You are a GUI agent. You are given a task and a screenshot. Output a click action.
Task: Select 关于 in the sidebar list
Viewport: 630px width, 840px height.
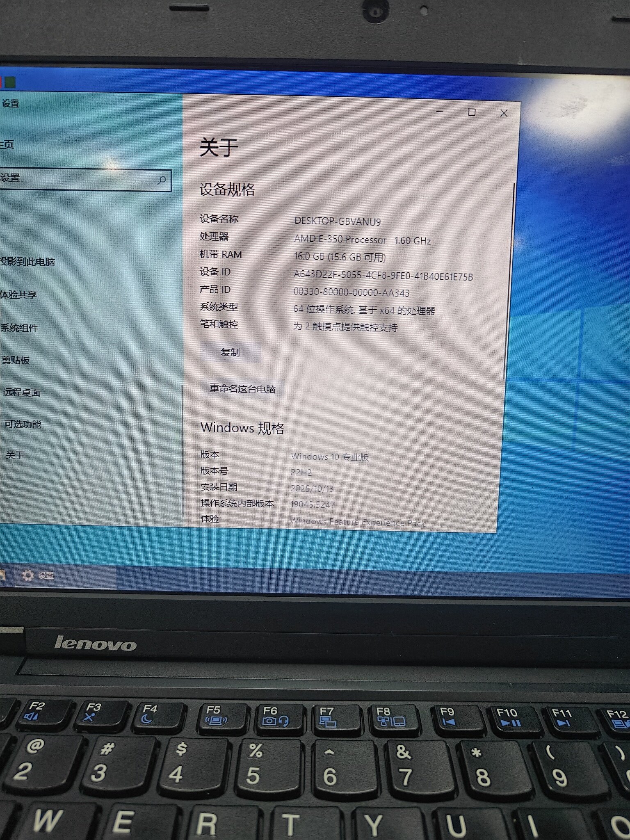[x=15, y=455]
